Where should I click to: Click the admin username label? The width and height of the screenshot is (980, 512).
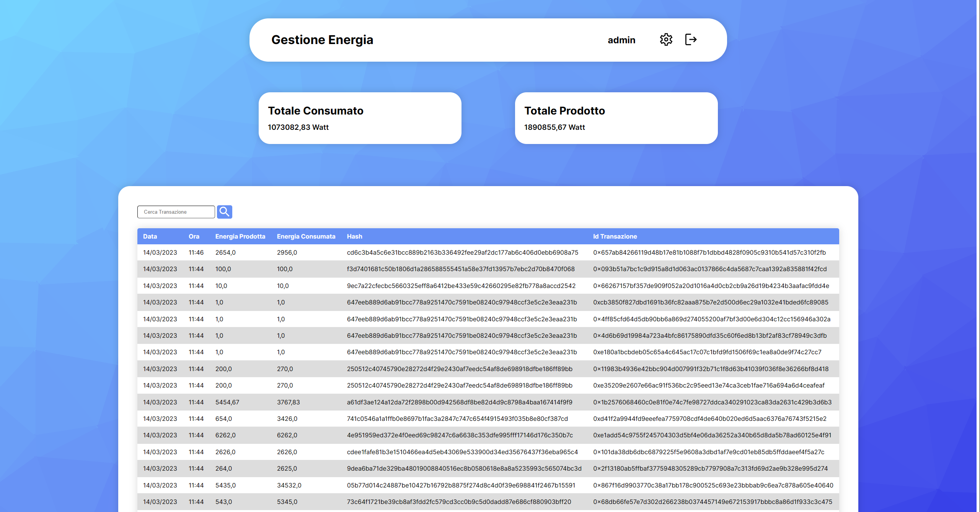coord(621,40)
